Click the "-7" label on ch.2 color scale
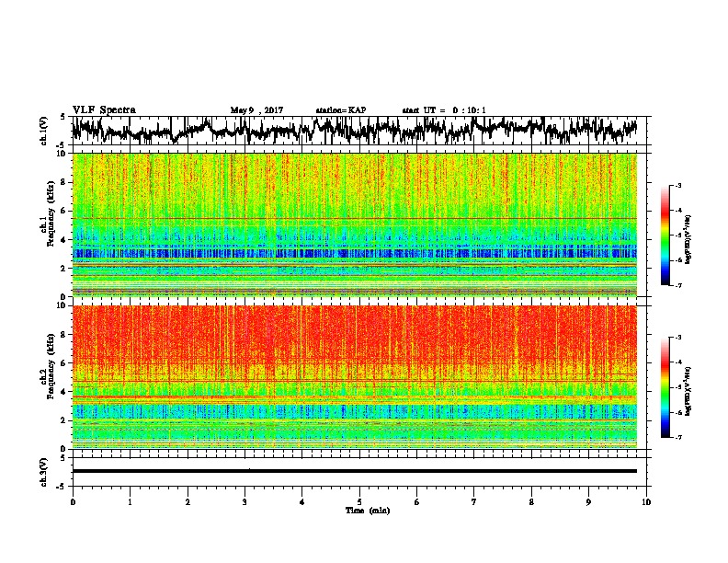 pyautogui.click(x=678, y=437)
